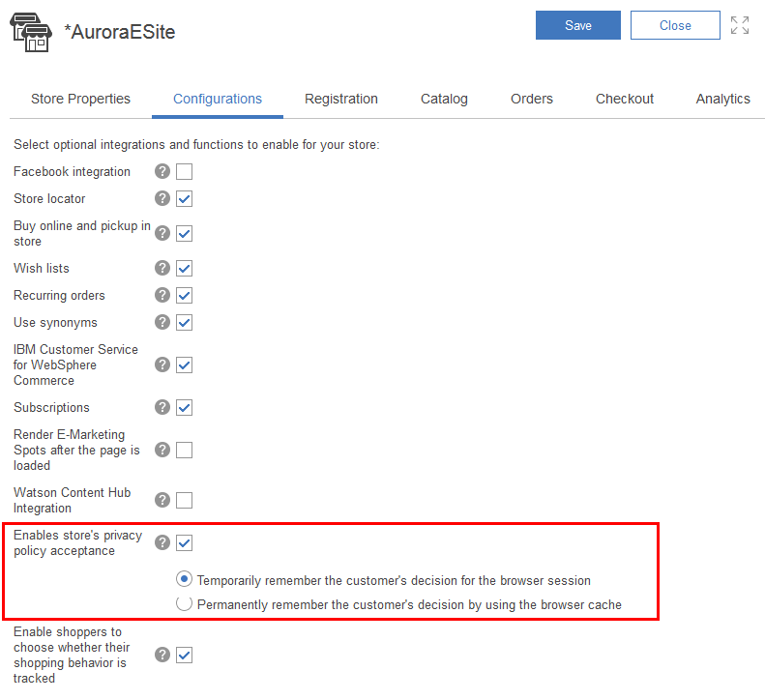Image resolution: width=765 pixels, height=700 pixels.
Task: Toggle fullscreen with the expand arrows icon
Action: pos(740,25)
